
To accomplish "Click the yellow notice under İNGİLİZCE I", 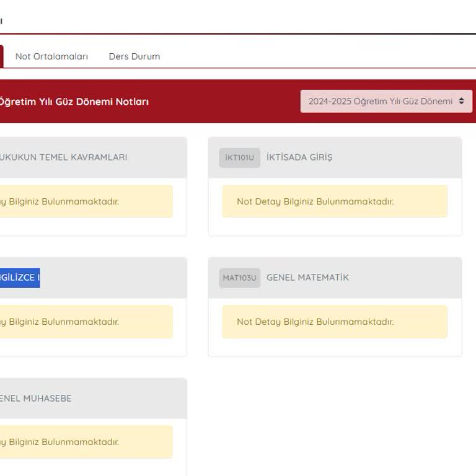I will (x=86, y=322).
